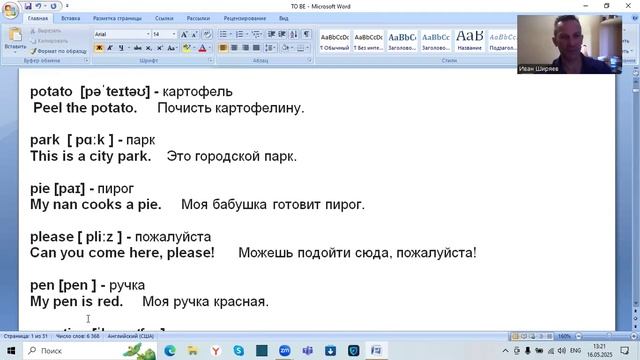The width and height of the screenshot is (640, 360).
Task: Open Skype from the taskbar
Action: [x=239, y=351]
